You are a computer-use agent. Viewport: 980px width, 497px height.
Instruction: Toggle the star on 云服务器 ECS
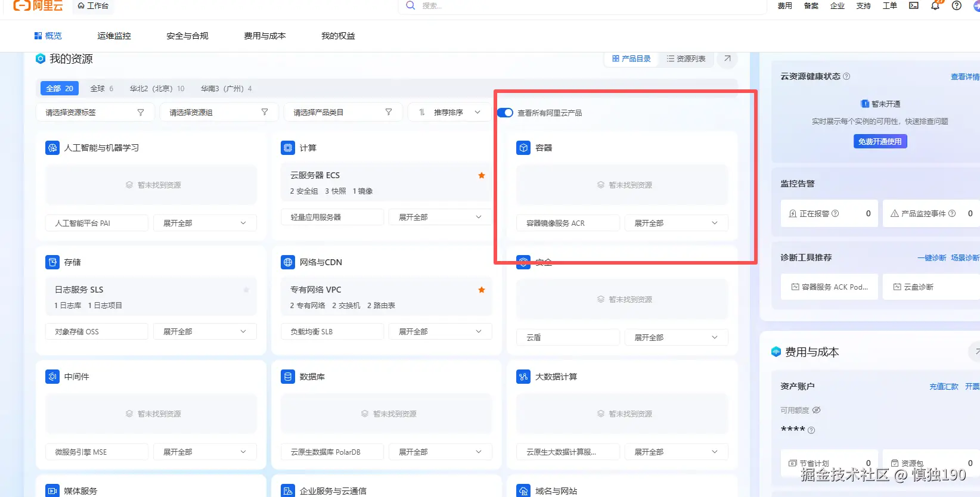pos(482,175)
